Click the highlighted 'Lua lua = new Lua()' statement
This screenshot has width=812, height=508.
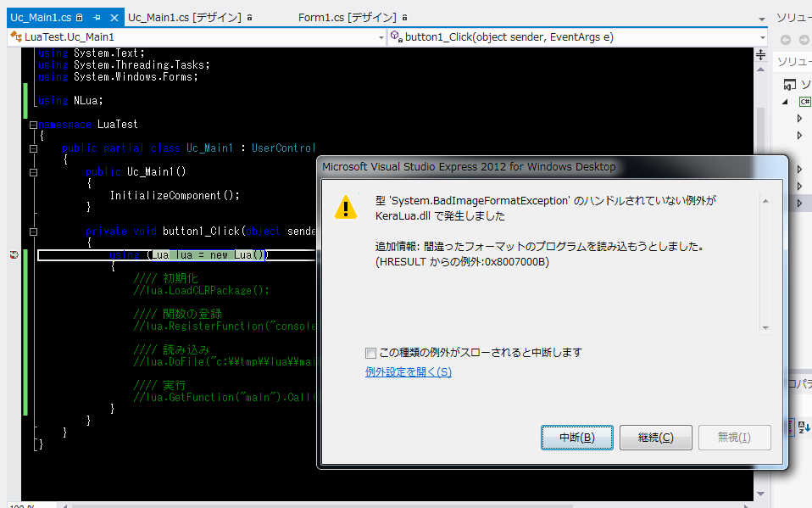[209, 255]
